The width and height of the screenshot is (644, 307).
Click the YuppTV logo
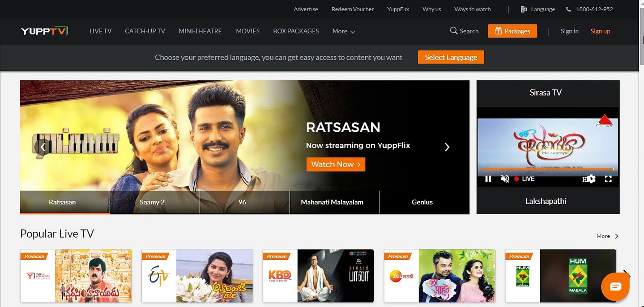point(44,31)
